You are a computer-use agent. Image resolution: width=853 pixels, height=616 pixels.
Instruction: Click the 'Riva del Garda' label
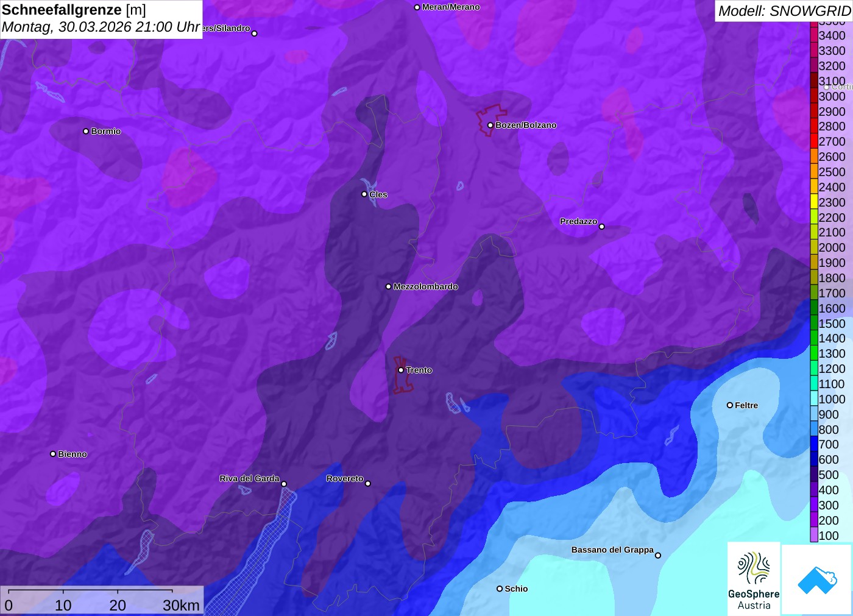tap(250, 478)
